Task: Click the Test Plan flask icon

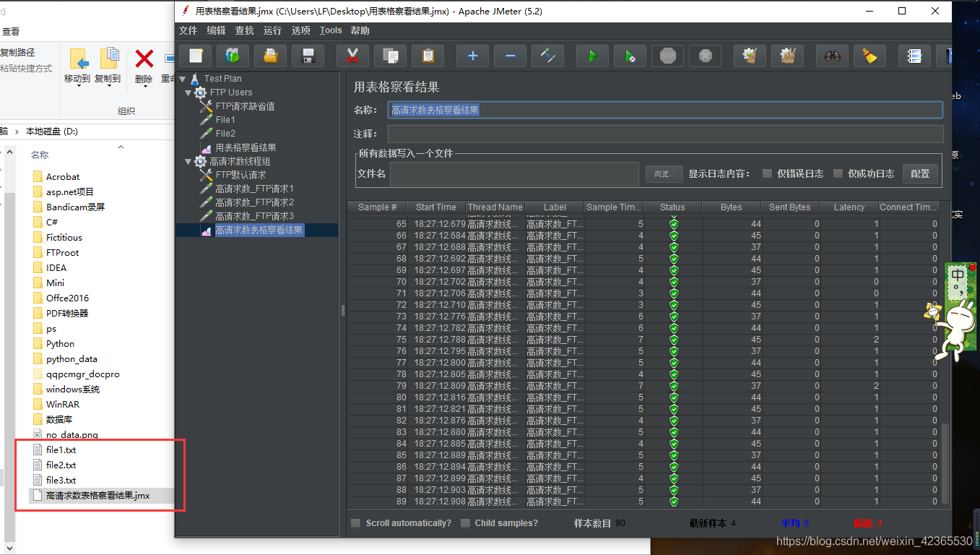Action: click(x=194, y=79)
